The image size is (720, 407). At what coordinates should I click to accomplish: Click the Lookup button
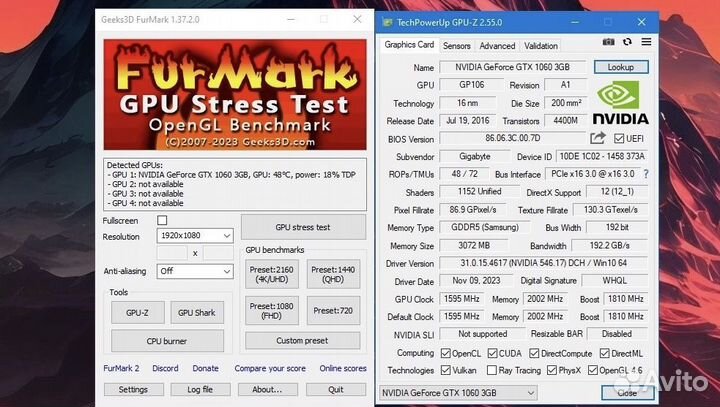pos(621,67)
